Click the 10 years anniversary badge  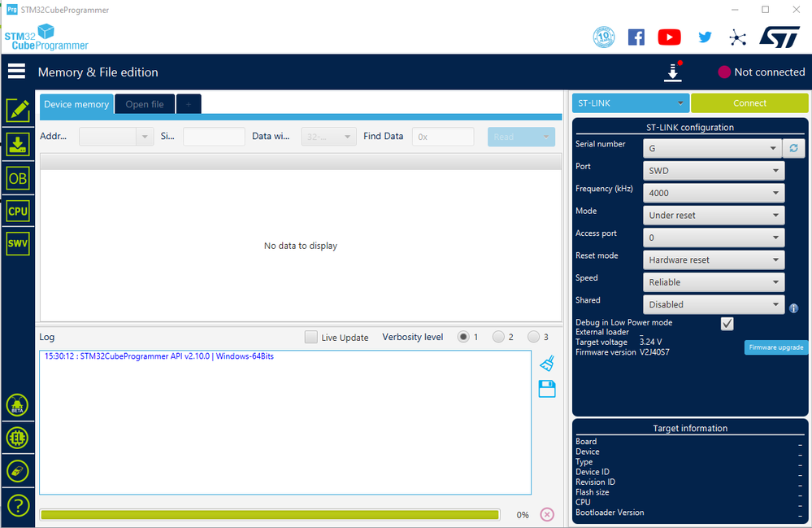click(x=604, y=37)
